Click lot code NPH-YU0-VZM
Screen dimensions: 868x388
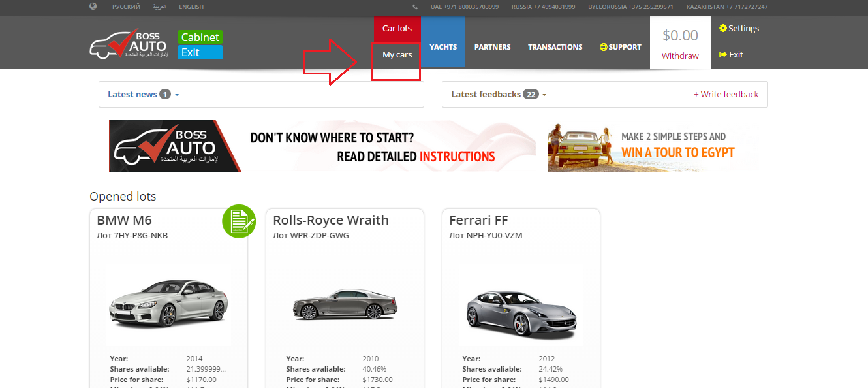pos(486,236)
